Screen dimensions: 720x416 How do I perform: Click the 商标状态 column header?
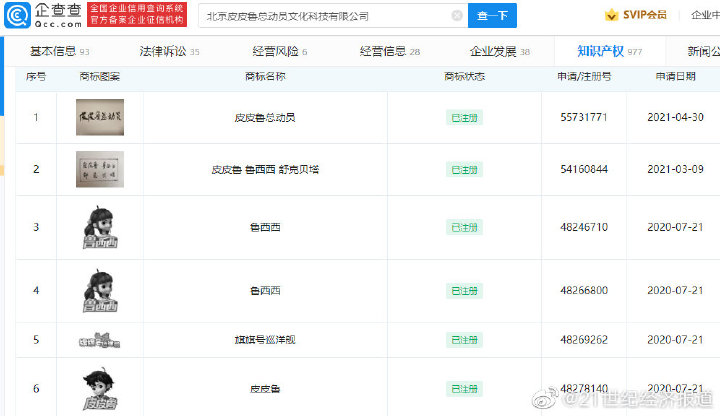click(464, 77)
